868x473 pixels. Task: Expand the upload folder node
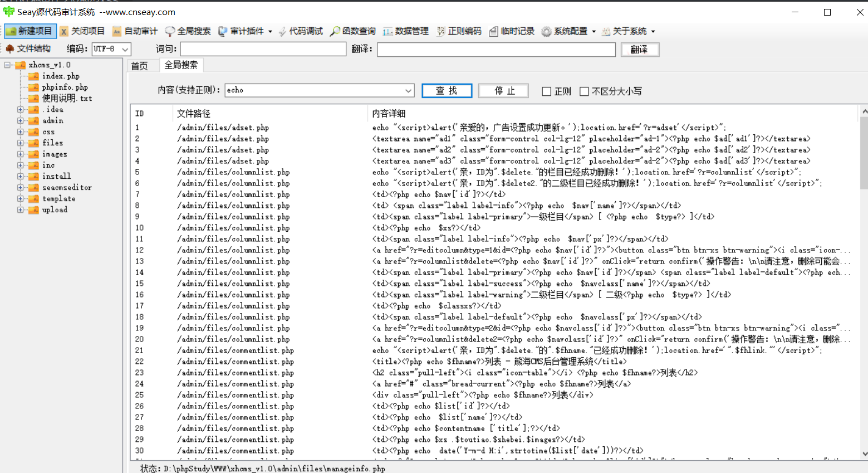[20, 209]
